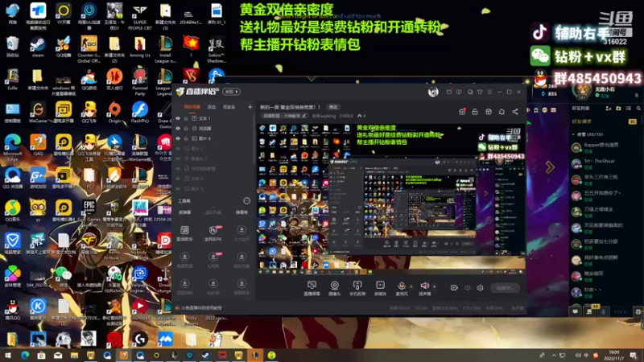This screenshot has height=362, width=644.
Task: Open the taskbar clock and date
Action: pos(614,356)
